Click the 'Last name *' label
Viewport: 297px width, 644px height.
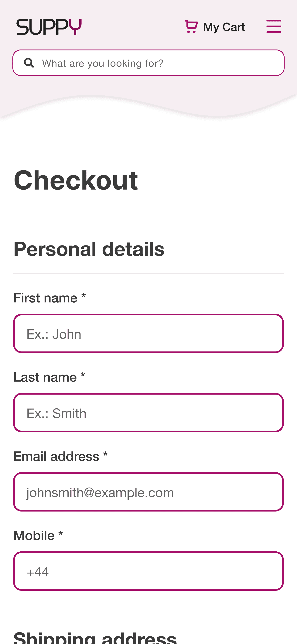pyautogui.click(x=49, y=377)
